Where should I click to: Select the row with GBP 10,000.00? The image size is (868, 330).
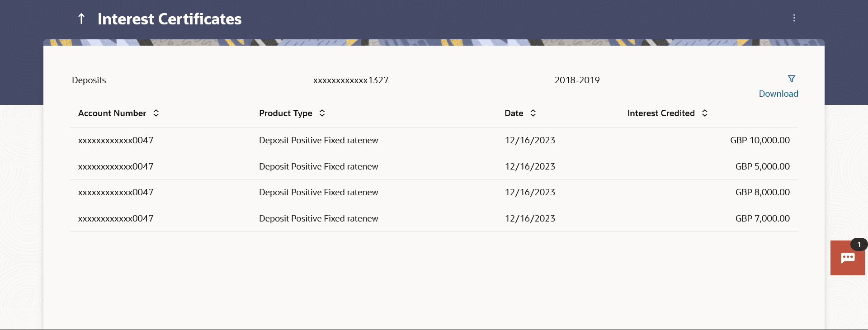[x=434, y=140]
